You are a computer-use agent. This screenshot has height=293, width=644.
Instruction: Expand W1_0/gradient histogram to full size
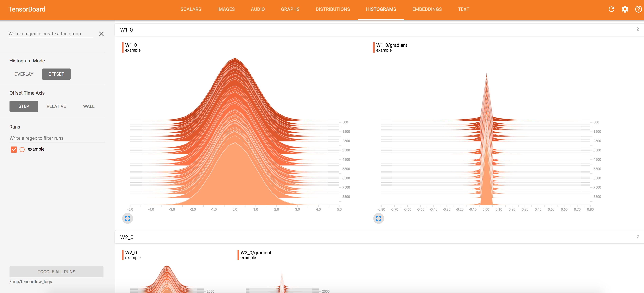(x=378, y=218)
